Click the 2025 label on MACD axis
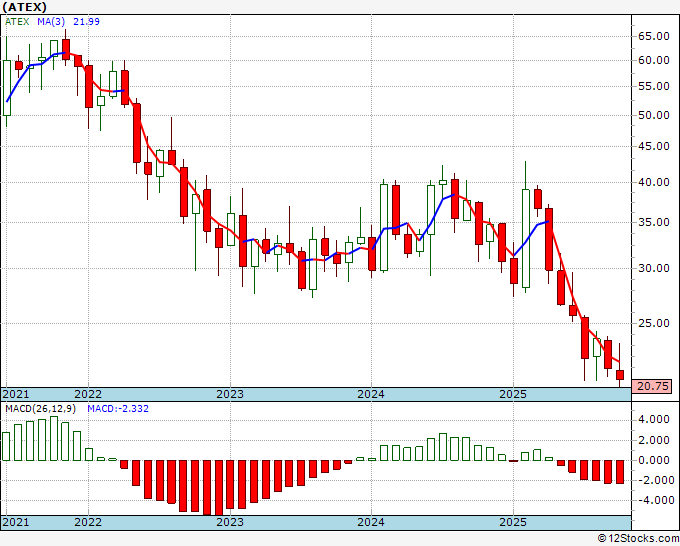This screenshot has height=546, width=680. point(513,522)
